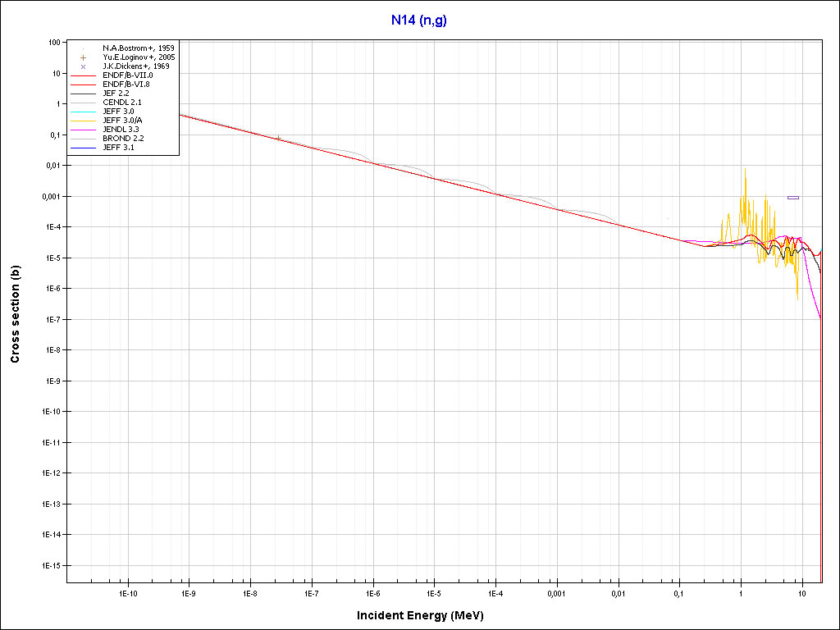Viewport: 840px width, 630px height.
Task: Click the Loginov data point on the curve
Action: (x=279, y=138)
